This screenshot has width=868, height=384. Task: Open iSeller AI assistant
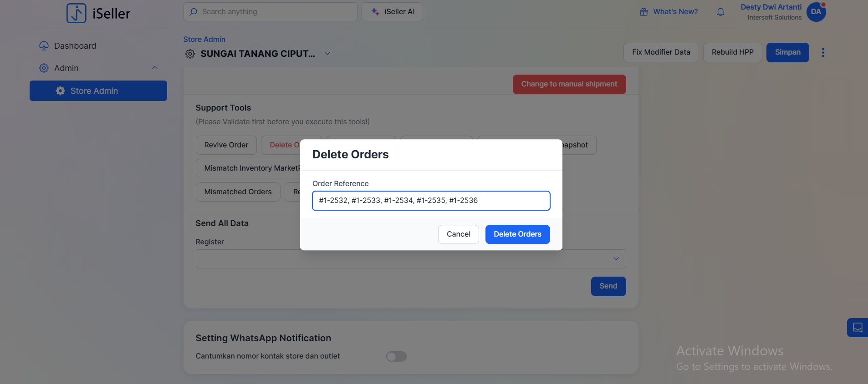pos(392,12)
